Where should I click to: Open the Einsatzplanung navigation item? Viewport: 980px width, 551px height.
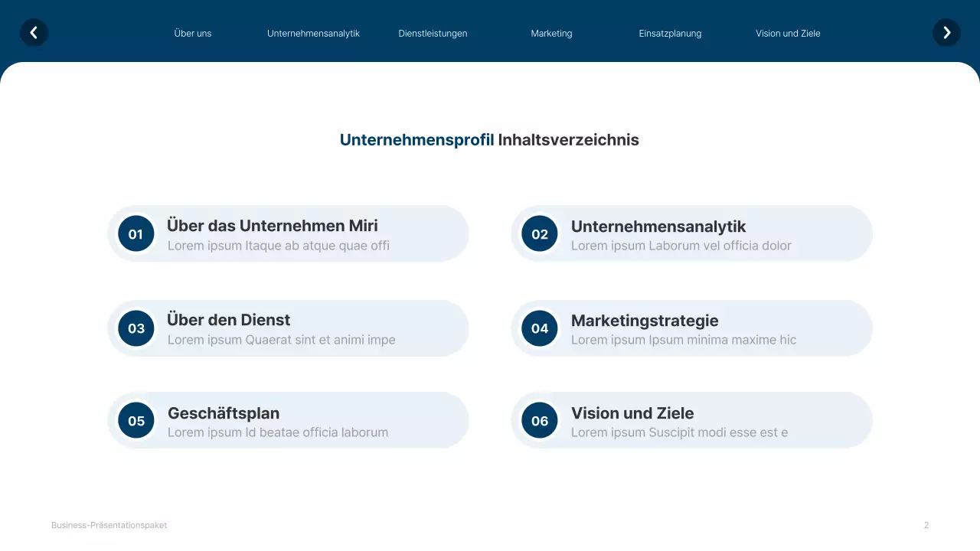(670, 33)
